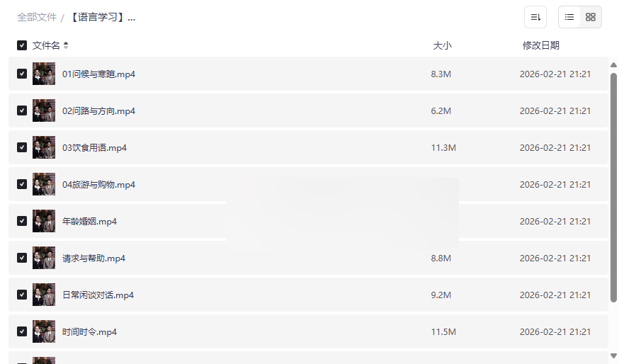Go to 全部文件 breadcrumb
The width and height of the screenshot is (619, 364).
37,18
